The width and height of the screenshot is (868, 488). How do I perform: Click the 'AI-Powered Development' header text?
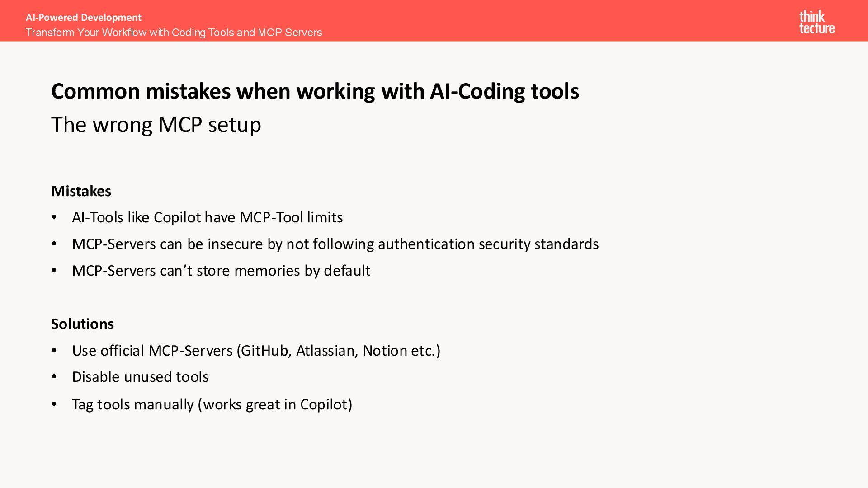tap(84, 18)
